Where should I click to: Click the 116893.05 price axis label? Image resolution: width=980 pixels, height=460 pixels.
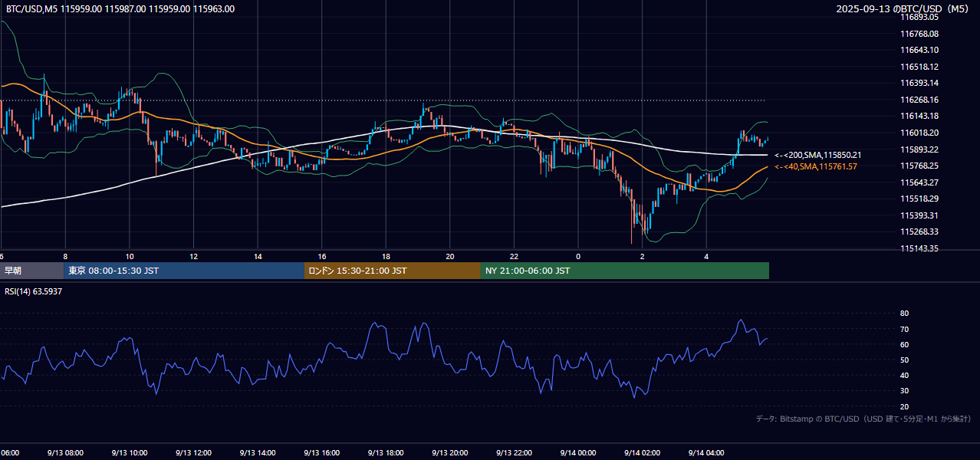click(919, 17)
